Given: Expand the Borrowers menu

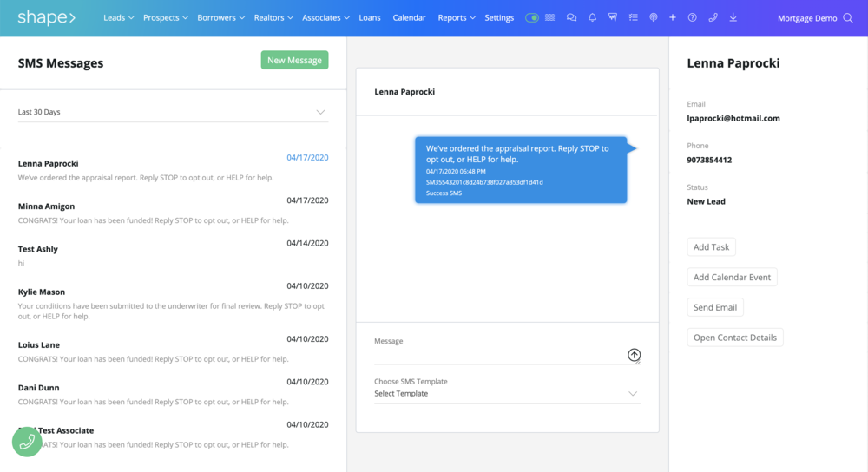Looking at the screenshot, I should [220, 17].
